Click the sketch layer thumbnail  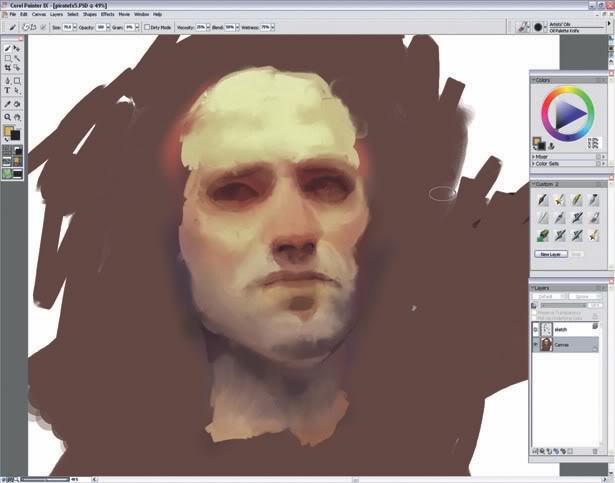tap(546, 329)
